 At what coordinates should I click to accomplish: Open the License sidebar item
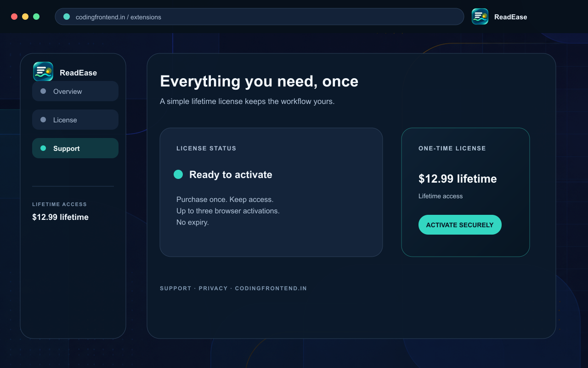pyautogui.click(x=75, y=120)
